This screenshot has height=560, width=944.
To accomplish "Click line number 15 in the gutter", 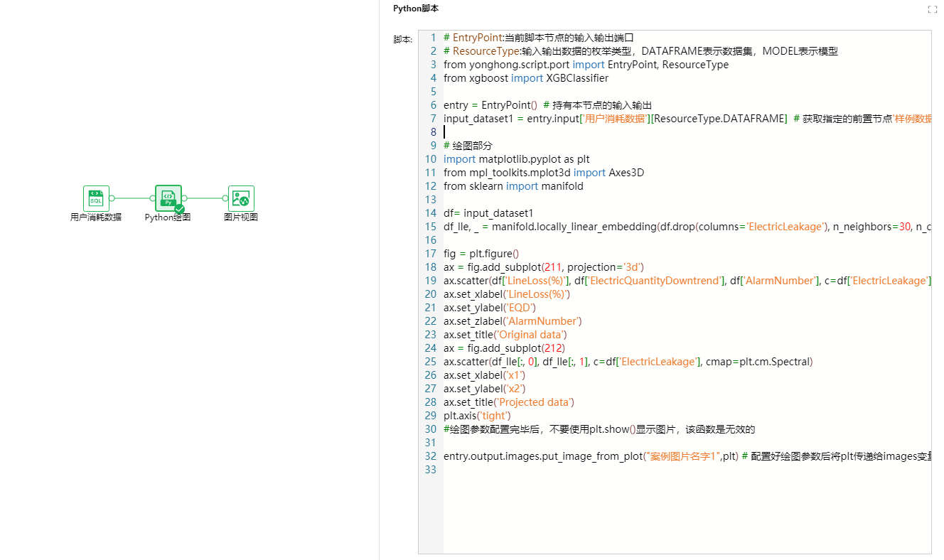I will click(431, 227).
